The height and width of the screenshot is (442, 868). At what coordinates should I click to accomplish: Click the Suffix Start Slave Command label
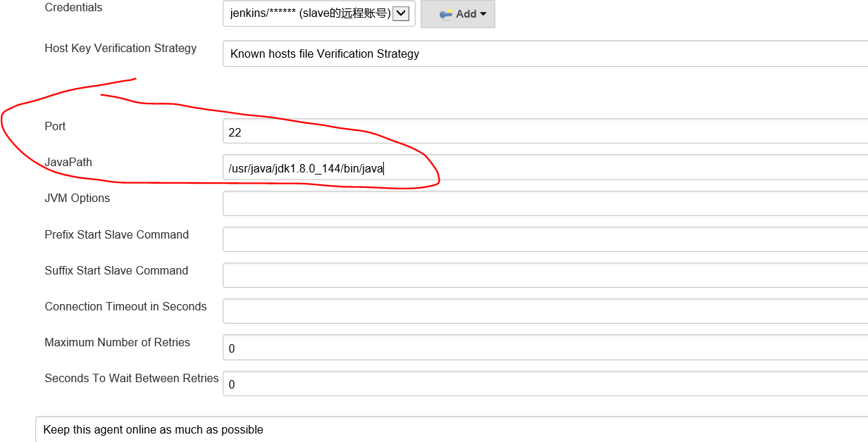click(116, 270)
